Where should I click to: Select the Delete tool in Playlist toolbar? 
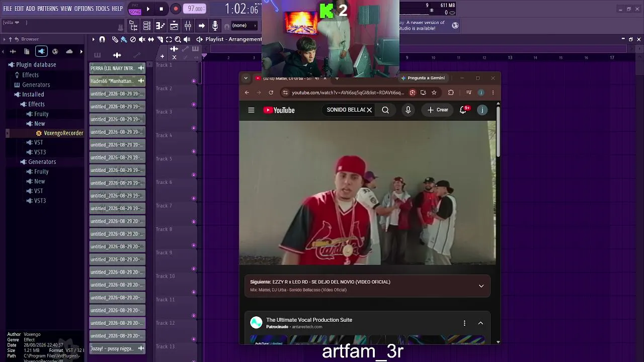[x=133, y=39]
